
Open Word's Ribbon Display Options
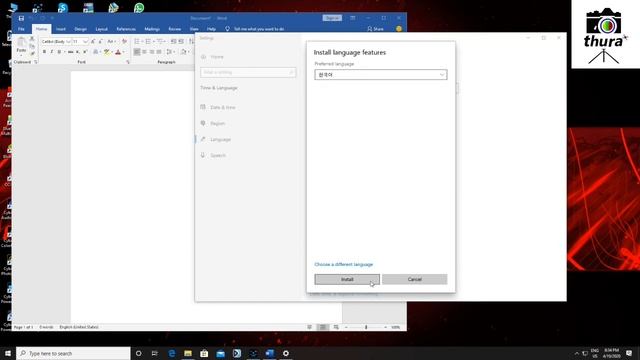(353, 18)
